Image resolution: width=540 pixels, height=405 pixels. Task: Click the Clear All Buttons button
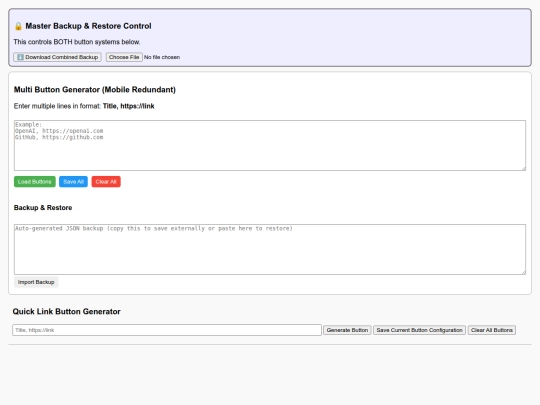[491, 330]
